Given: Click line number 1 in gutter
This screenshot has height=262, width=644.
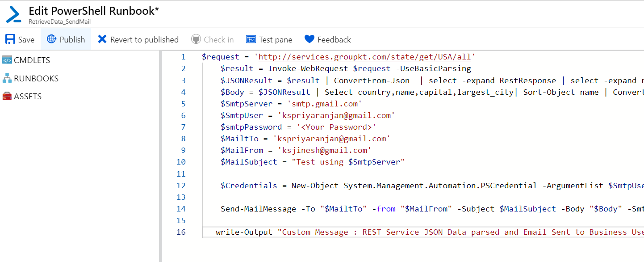Looking at the screenshot, I should [183, 57].
